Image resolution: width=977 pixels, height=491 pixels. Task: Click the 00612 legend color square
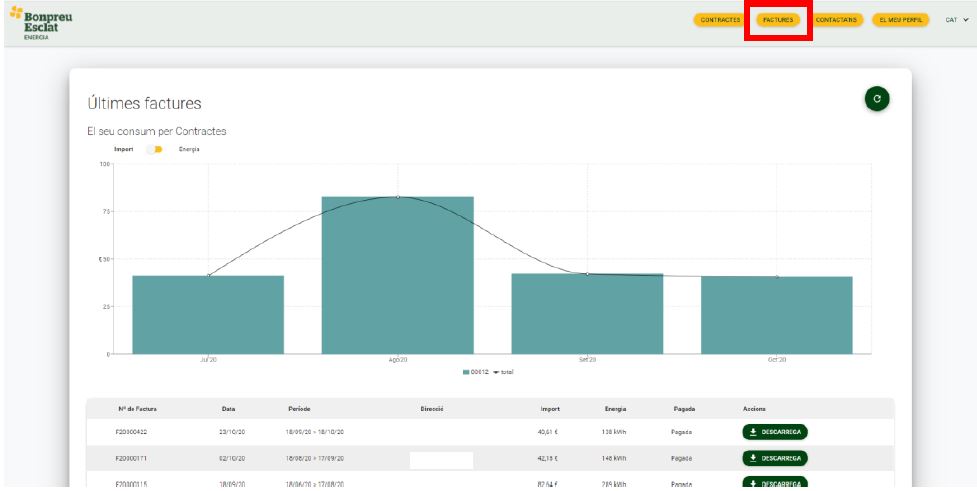(466, 371)
